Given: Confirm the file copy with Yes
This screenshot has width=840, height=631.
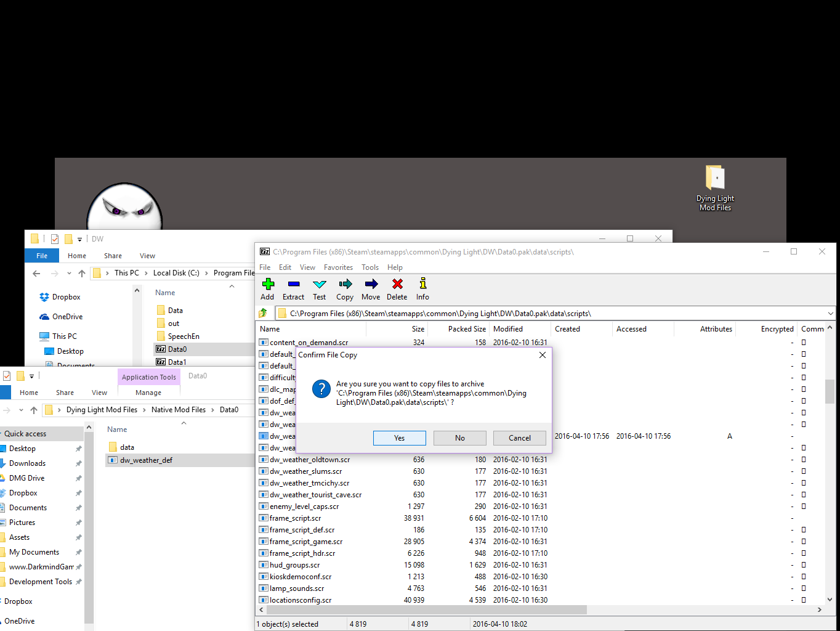Looking at the screenshot, I should point(399,438).
